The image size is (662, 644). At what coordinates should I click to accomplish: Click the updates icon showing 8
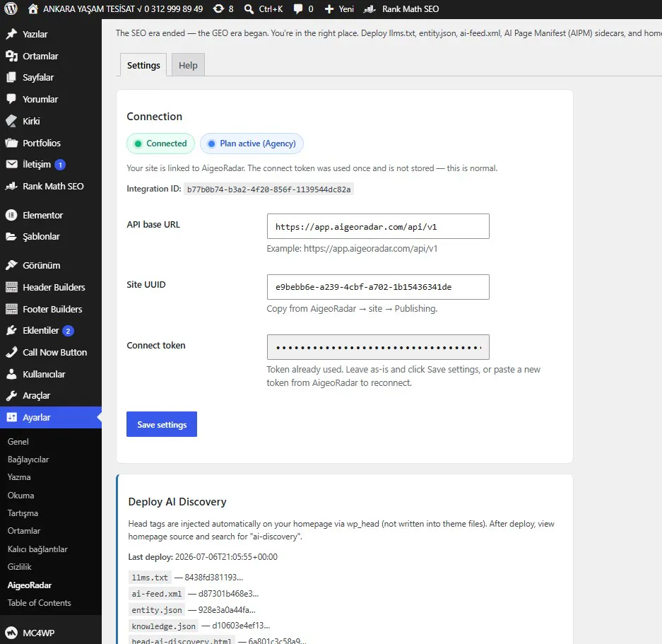pyautogui.click(x=218, y=9)
